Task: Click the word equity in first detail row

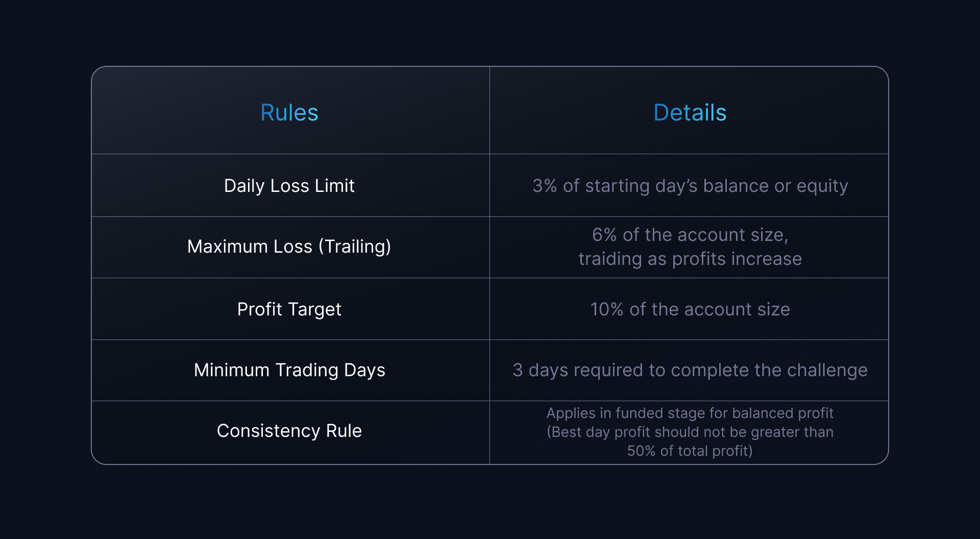Action: [x=822, y=187]
